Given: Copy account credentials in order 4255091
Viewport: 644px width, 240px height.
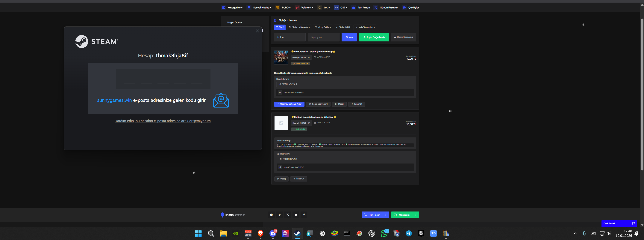Looking at the screenshot, I should coord(280,92).
